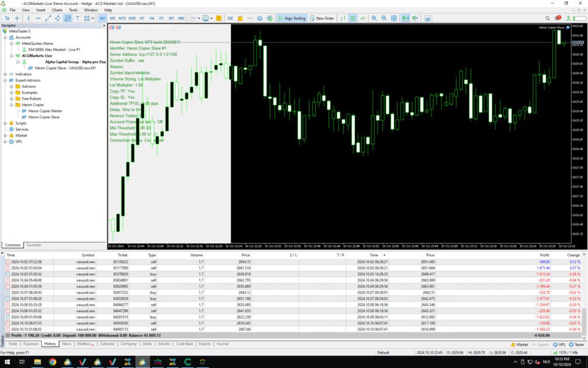The width and height of the screenshot is (588, 368).
Task: Tile chart windows grid icon
Action: click(394, 18)
